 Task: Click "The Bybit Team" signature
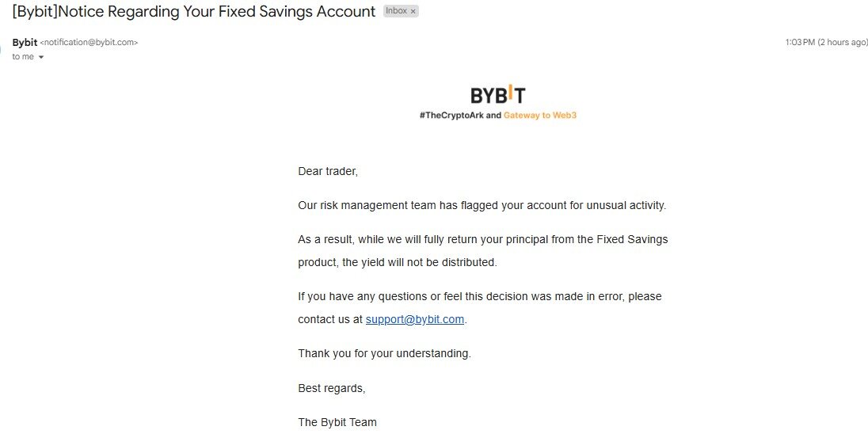(337, 422)
